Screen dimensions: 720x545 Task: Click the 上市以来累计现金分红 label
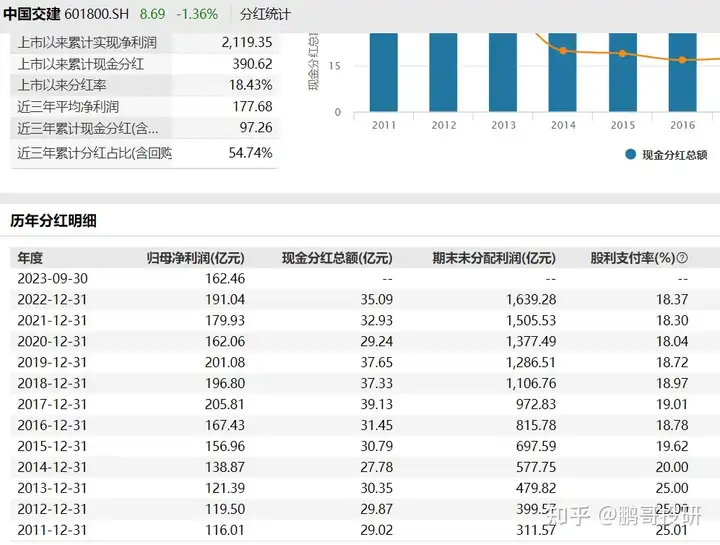(x=81, y=64)
